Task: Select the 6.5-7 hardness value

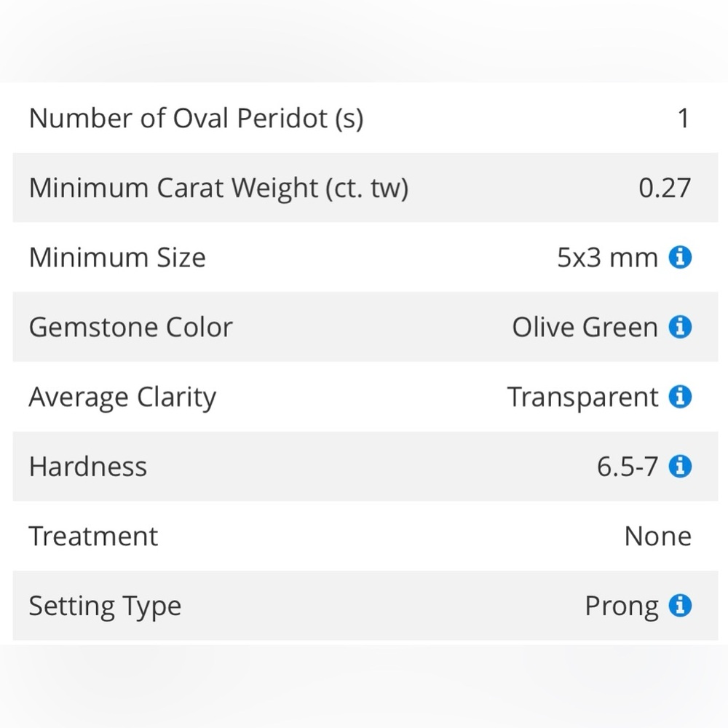Action: click(x=628, y=466)
